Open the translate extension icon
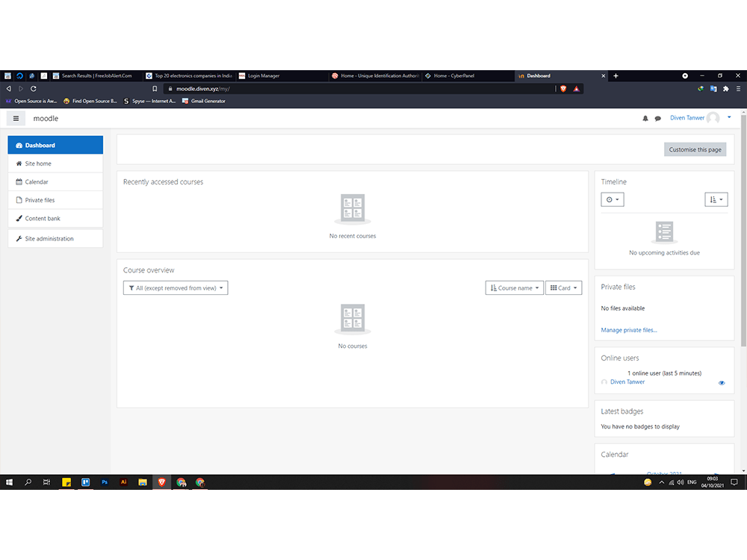This screenshot has height=560, width=747. coord(713,89)
